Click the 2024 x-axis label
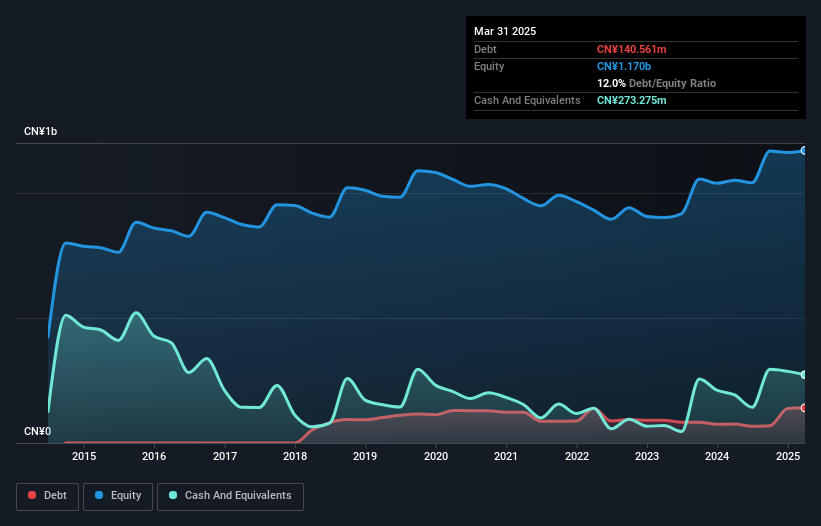Screen dimensions: 821x526 click(717, 456)
